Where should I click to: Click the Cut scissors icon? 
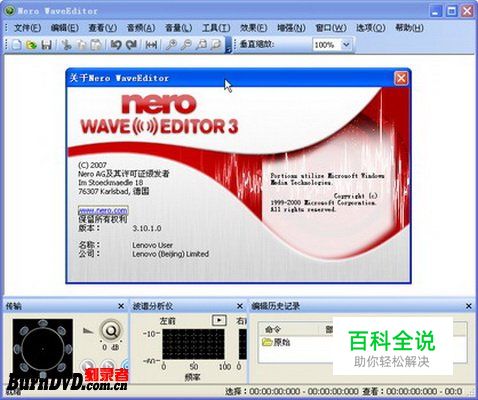66,45
